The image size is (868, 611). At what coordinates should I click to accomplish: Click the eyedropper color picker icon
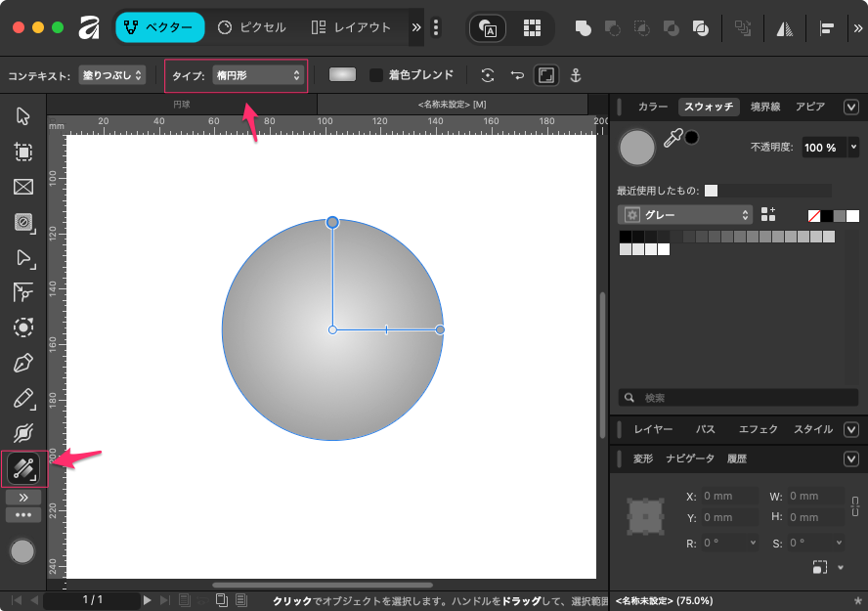click(673, 139)
